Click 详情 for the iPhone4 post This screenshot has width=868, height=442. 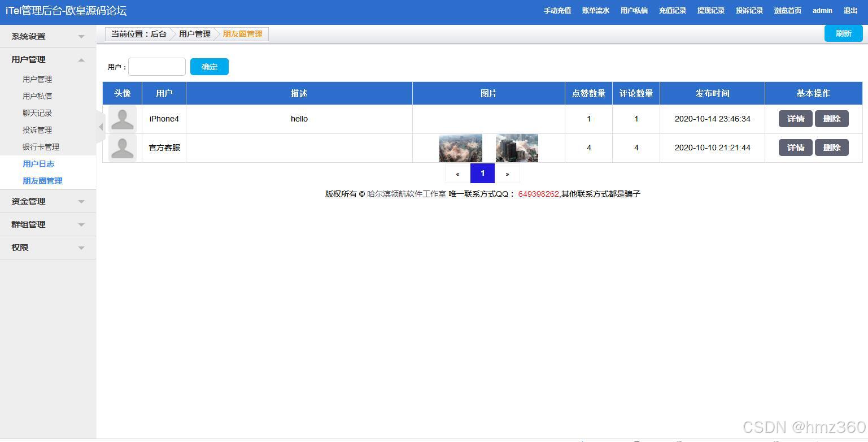tap(795, 119)
